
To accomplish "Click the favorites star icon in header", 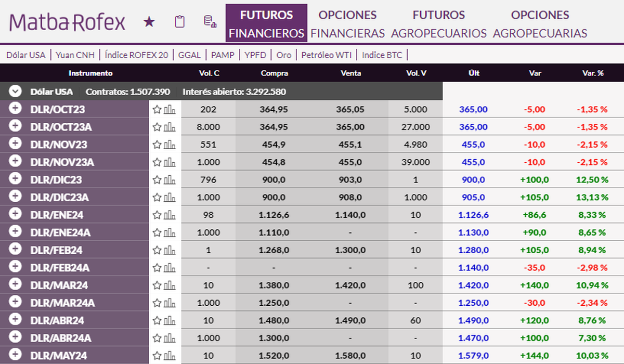I will (149, 22).
